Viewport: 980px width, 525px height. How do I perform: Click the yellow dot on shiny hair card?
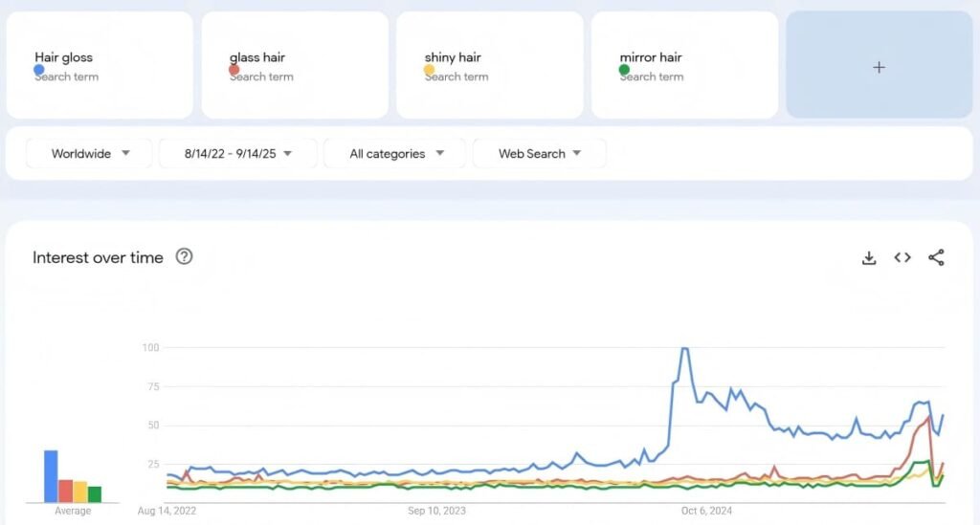pyautogui.click(x=430, y=70)
